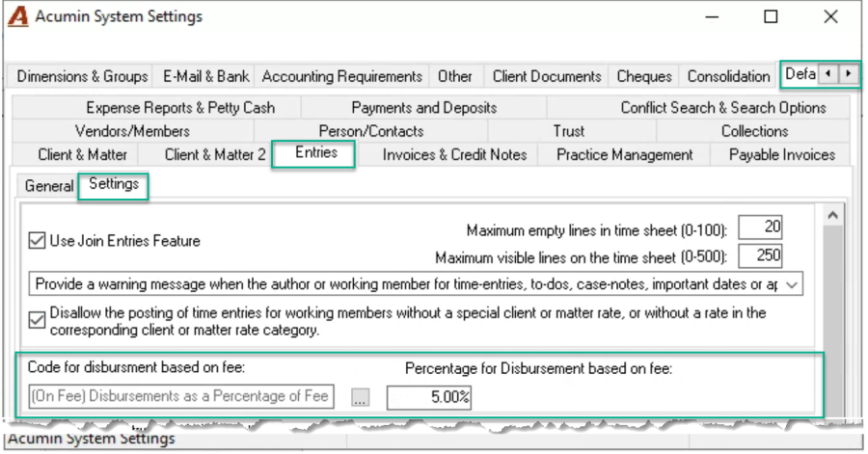Expand the warning message dropdown
This screenshot has height=454, width=868.
point(792,284)
